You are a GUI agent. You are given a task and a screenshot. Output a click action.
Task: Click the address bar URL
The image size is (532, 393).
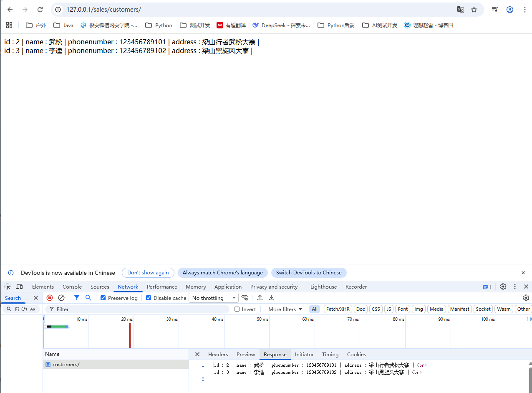coord(103,10)
